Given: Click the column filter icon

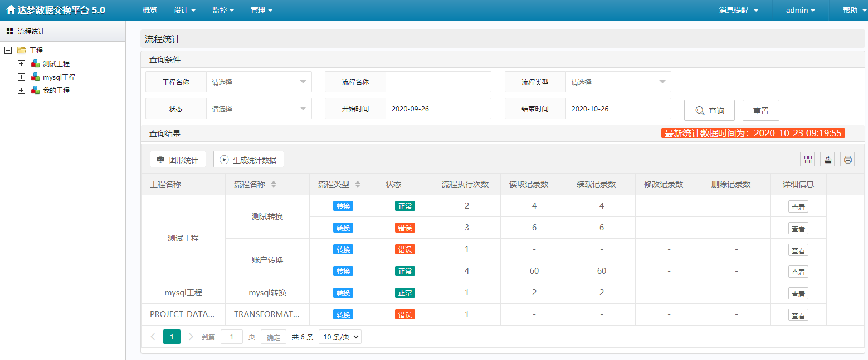Looking at the screenshot, I should pos(807,160).
